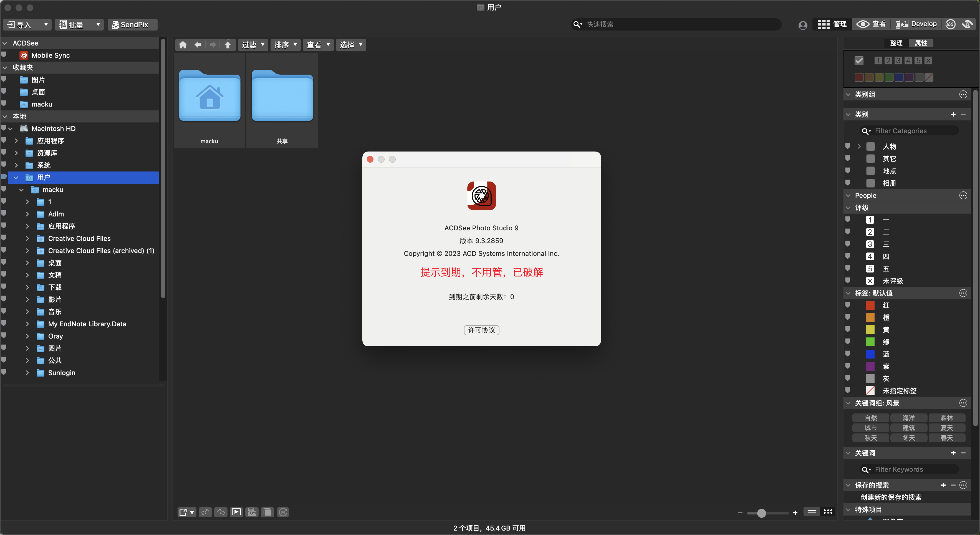Switch to 管理 mode tab

point(832,24)
